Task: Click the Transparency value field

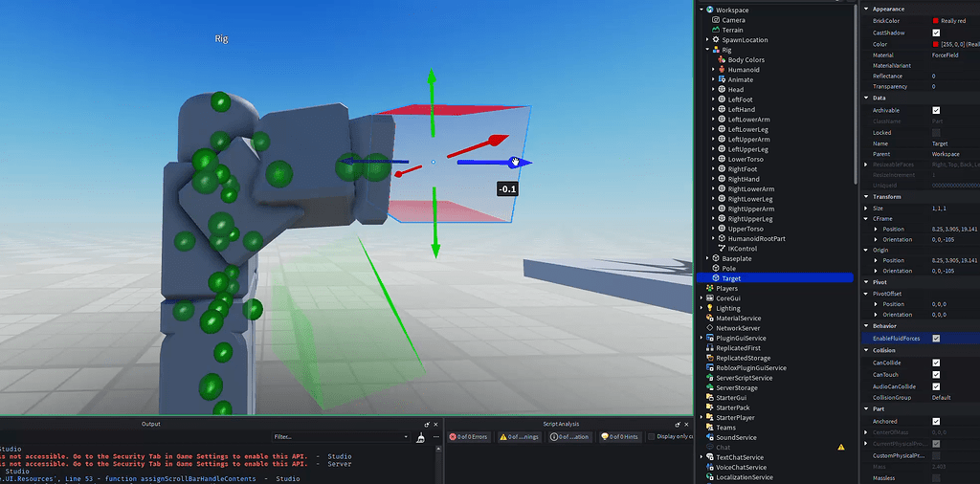Action: click(955, 87)
